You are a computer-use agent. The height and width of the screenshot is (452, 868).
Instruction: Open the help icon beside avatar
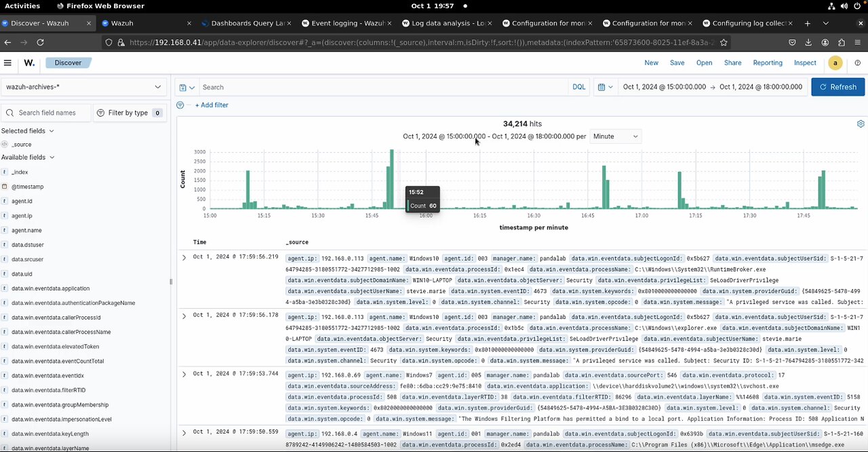coord(858,62)
